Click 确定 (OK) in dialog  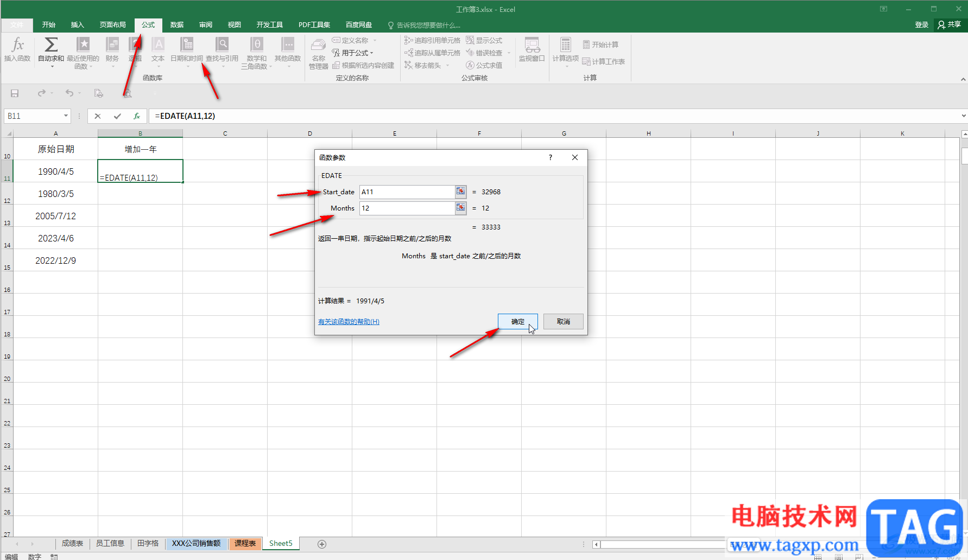tap(518, 321)
